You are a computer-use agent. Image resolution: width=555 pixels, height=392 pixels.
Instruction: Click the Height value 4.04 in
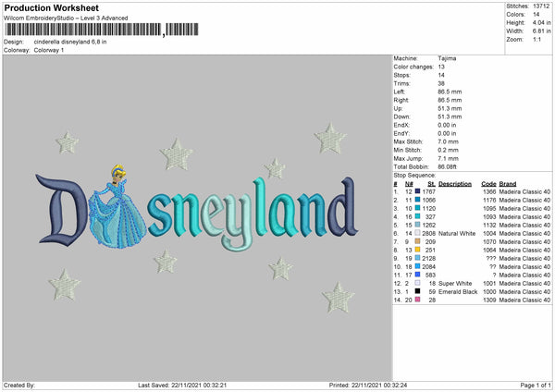pyautogui.click(x=541, y=22)
